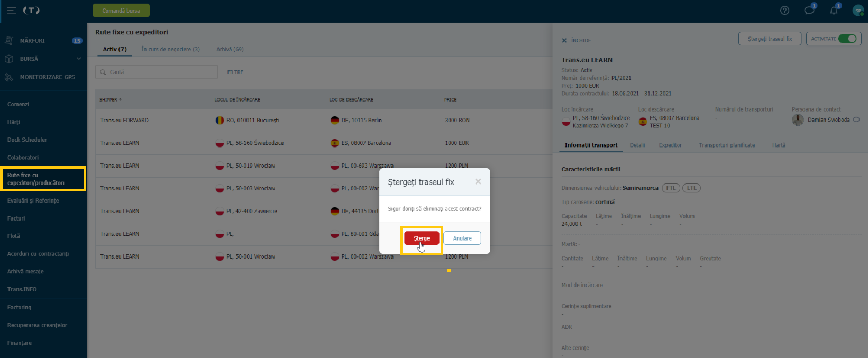This screenshot has width=868, height=358.
Task: Sort by LOC DE DESCĂRCARE header
Action: [x=351, y=99]
